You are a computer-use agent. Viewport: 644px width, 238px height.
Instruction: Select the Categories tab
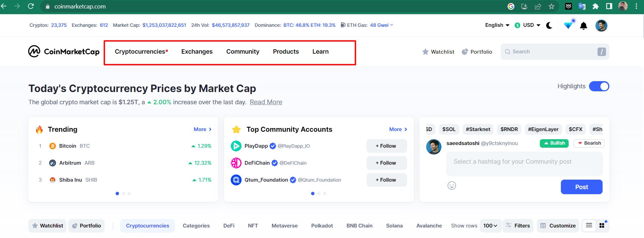196,226
